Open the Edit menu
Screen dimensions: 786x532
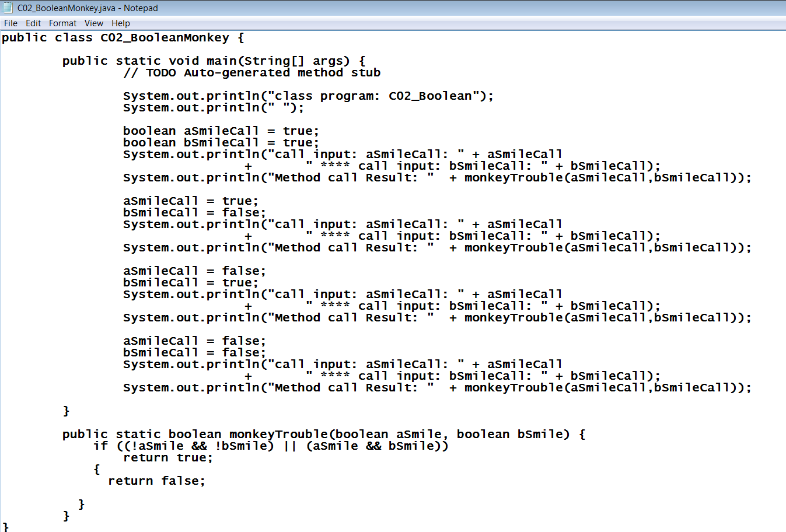(x=33, y=23)
